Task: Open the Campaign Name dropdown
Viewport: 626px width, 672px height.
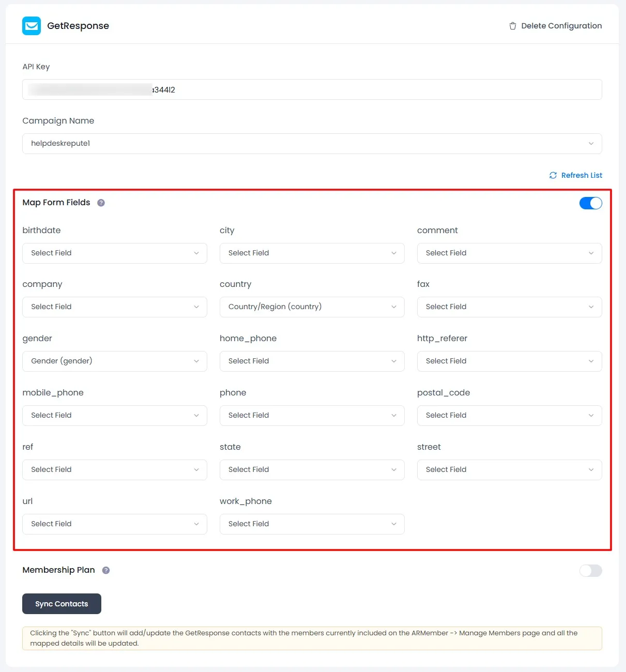Action: 312,144
